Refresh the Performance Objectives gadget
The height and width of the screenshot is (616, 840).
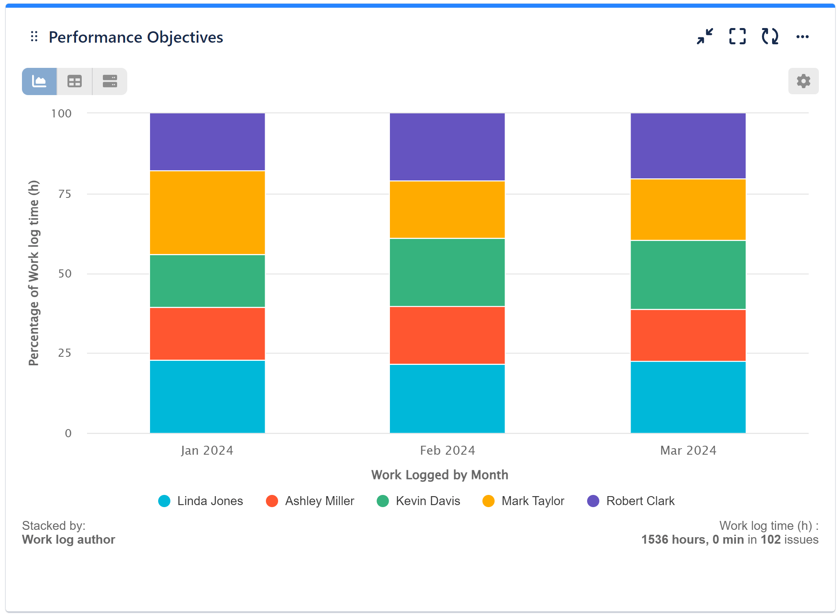[769, 37]
